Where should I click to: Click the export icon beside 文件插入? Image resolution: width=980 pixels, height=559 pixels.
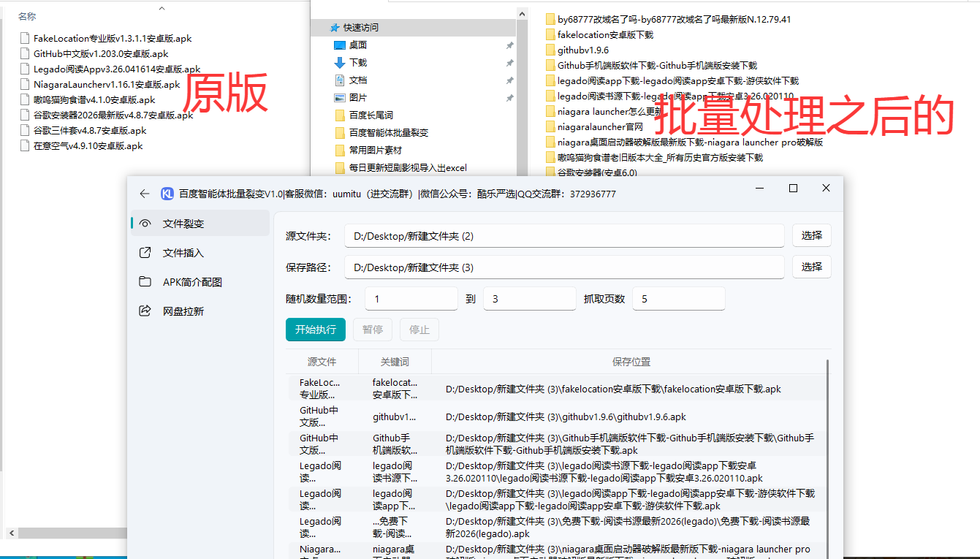point(145,253)
